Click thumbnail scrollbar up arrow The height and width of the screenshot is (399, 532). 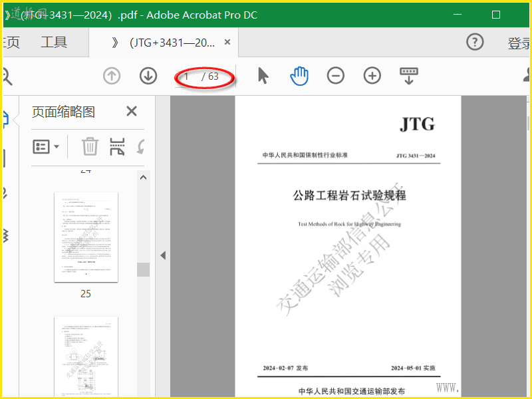[x=143, y=177]
